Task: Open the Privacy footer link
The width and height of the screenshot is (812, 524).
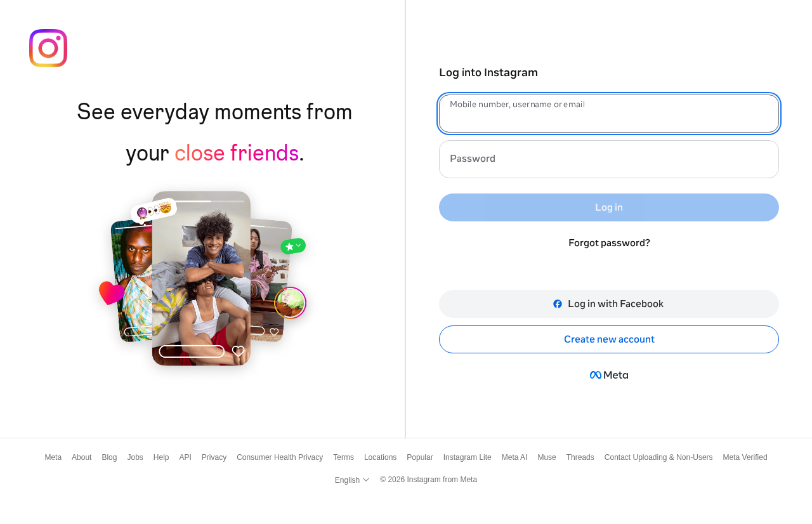Action: coord(214,457)
